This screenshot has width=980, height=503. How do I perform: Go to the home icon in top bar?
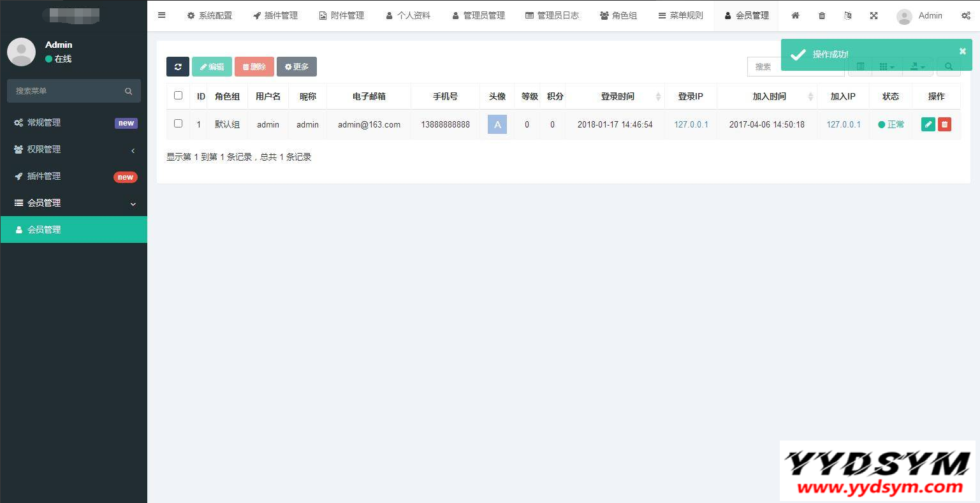795,15
